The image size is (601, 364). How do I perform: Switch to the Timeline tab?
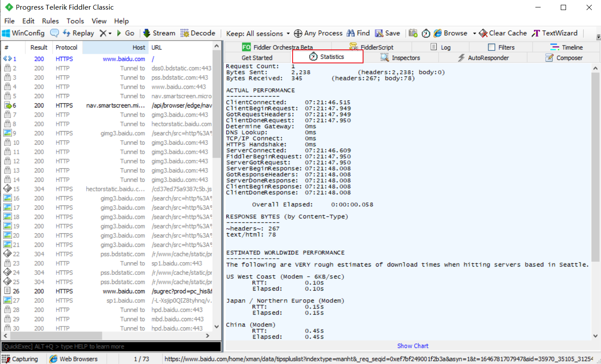[566, 47]
